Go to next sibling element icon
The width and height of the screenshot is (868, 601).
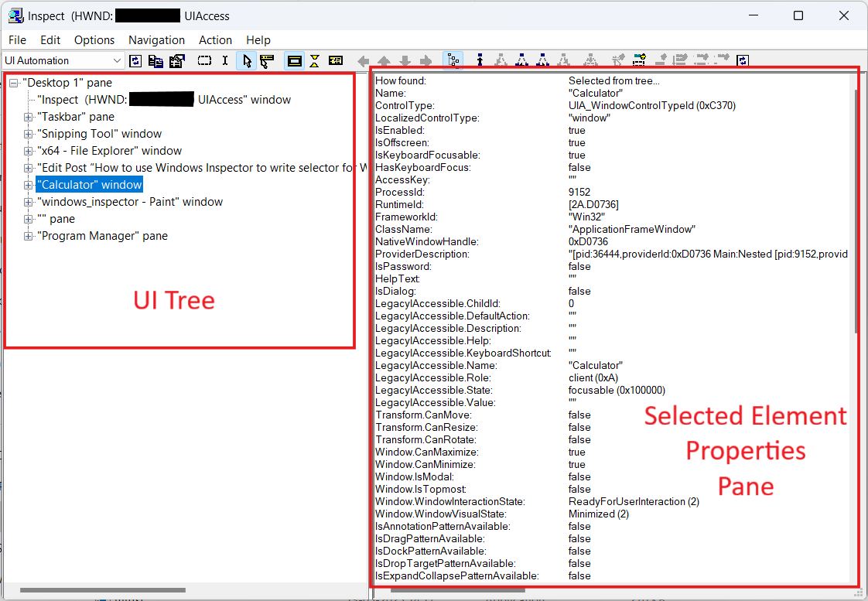(x=425, y=60)
